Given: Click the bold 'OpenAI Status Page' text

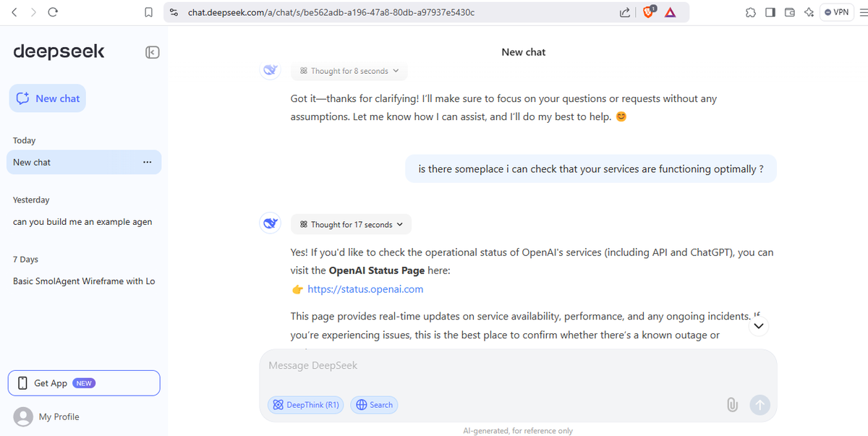Looking at the screenshot, I should (375, 270).
